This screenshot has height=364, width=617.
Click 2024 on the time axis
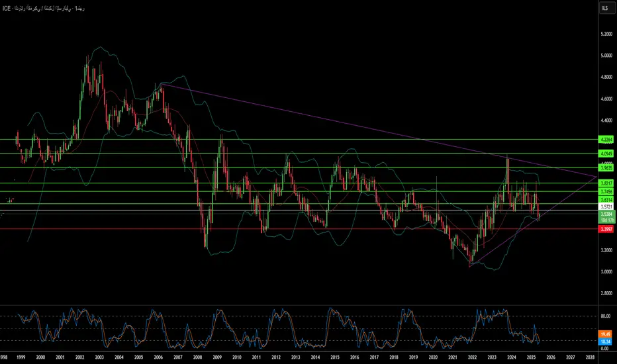(x=512, y=357)
